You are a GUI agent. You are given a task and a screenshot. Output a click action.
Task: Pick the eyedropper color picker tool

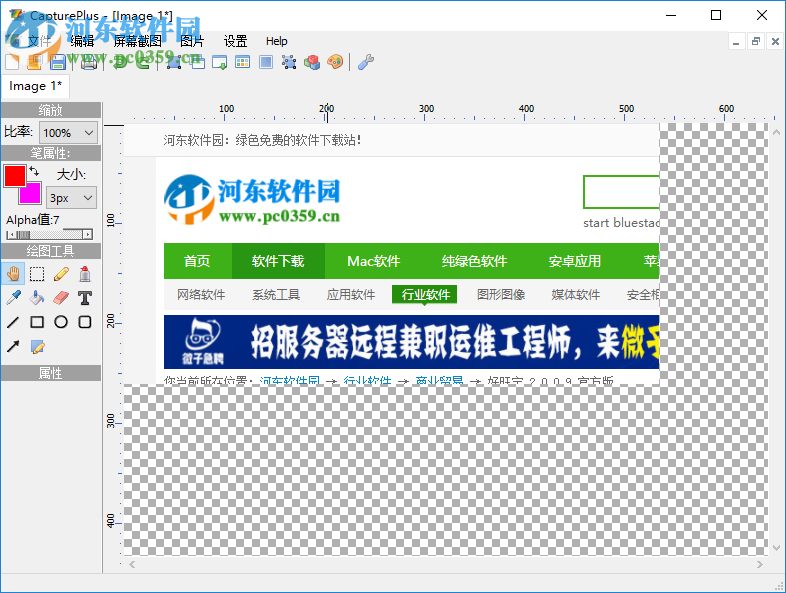click(x=13, y=298)
